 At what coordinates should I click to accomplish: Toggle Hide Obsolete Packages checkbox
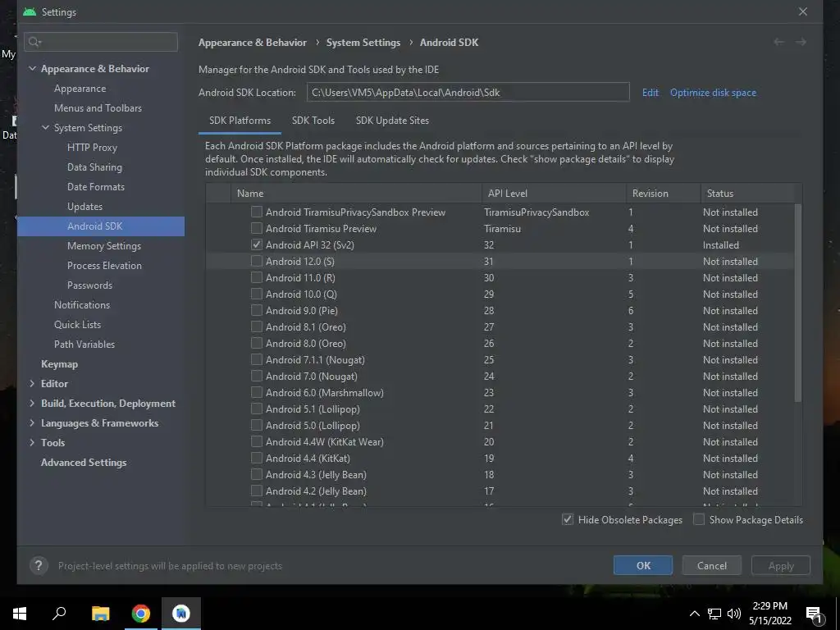[x=568, y=519]
